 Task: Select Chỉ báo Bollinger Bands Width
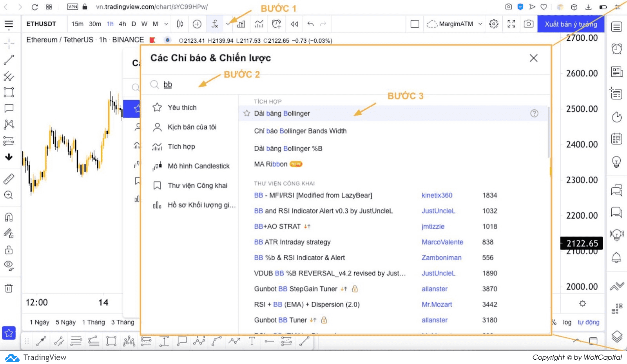coord(300,131)
